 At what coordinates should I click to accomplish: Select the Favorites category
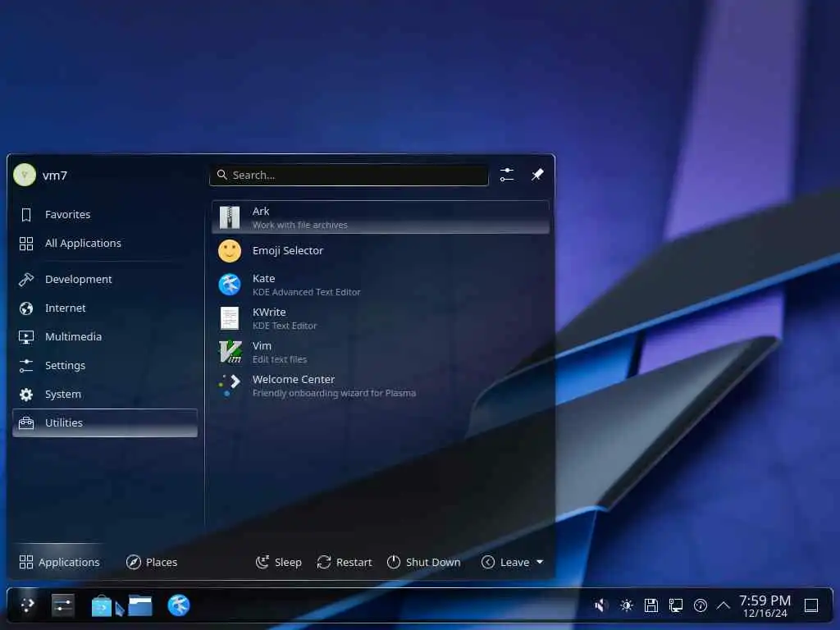[x=105, y=214]
